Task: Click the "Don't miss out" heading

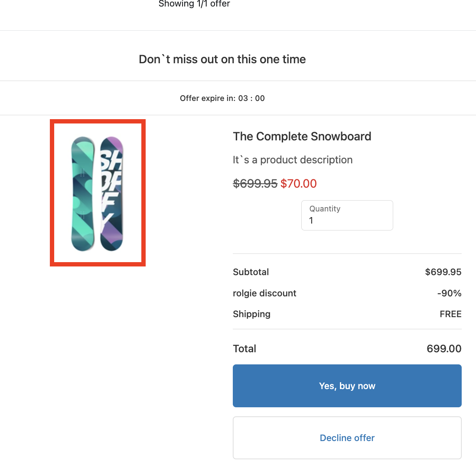Action: [x=222, y=59]
